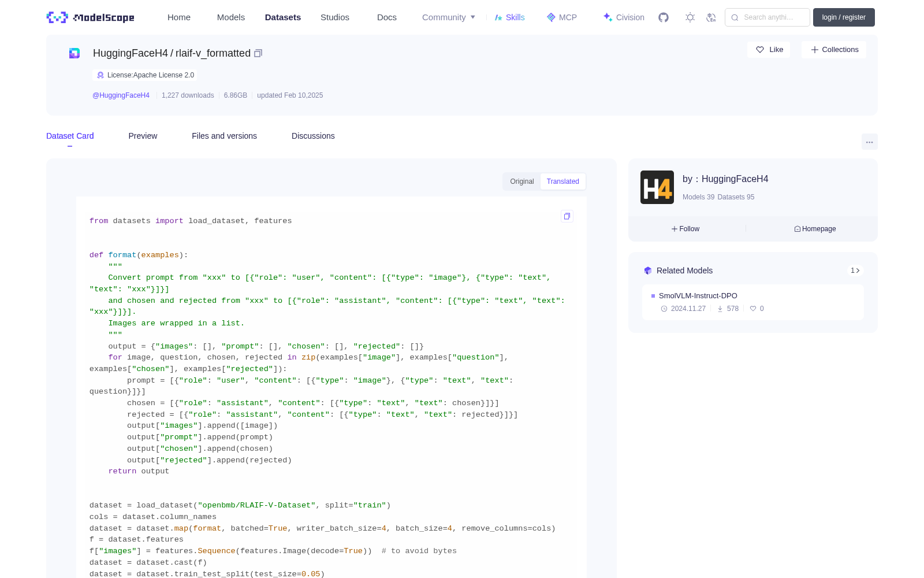This screenshot has width=924, height=578.
Task: Click the Civision star icon
Action: [608, 17]
